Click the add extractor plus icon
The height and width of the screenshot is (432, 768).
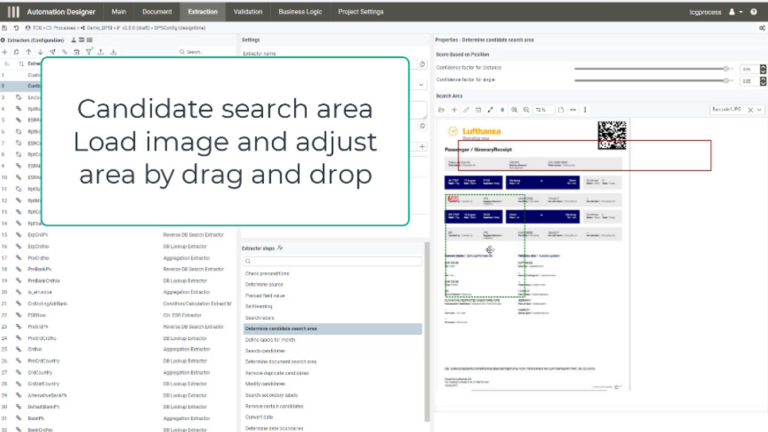7,51
